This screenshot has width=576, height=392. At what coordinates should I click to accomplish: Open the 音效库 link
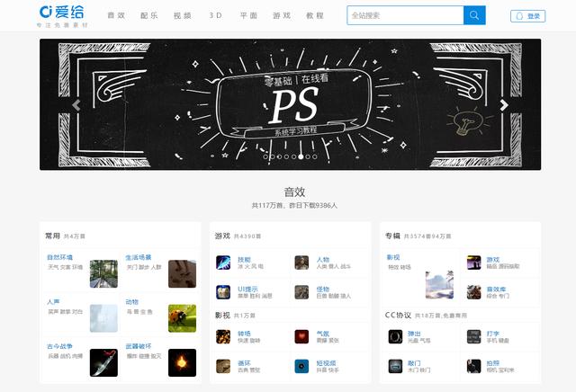point(496,289)
